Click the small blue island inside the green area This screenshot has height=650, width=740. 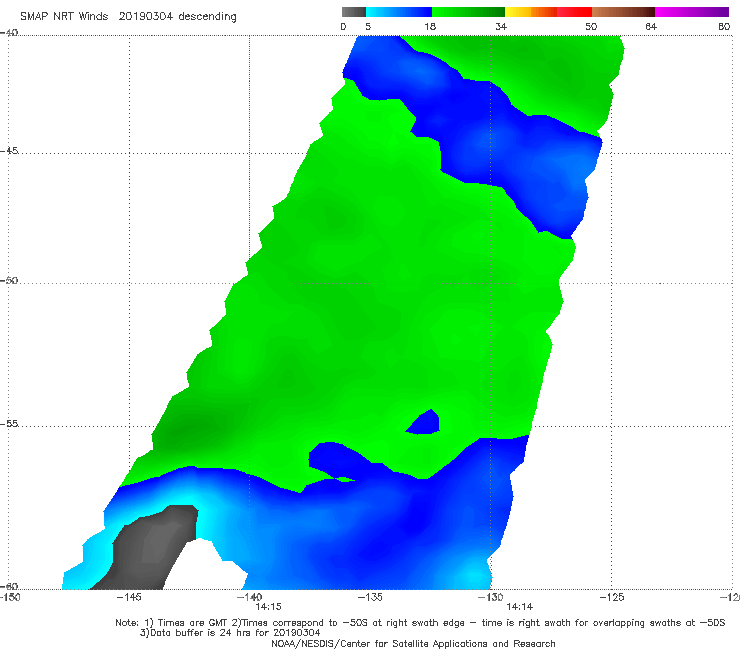(x=424, y=422)
